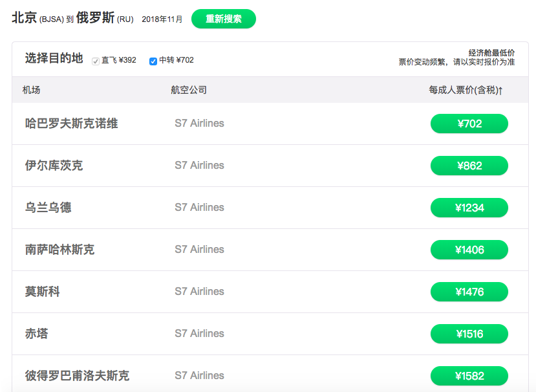Viewport: 536px width, 392px height.
Task: Click S7 Airlines in the 赤塔 row
Action: click(199, 334)
